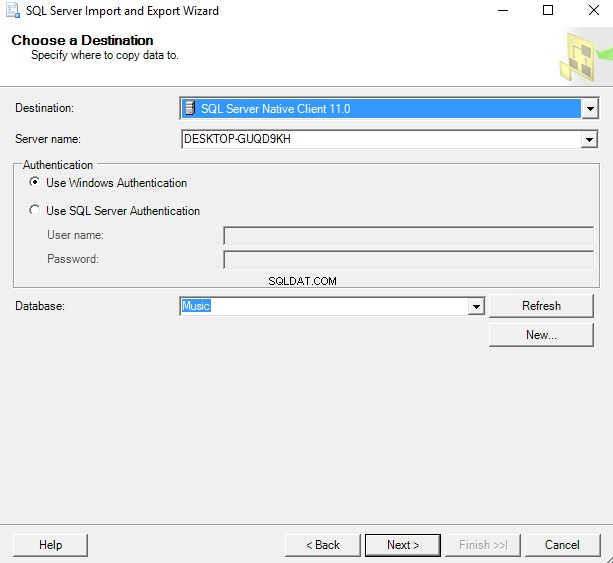Select Use SQL Server Authentication option
Image resolution: width=613 pixels, height=563 pixels.
pos(34,210)
